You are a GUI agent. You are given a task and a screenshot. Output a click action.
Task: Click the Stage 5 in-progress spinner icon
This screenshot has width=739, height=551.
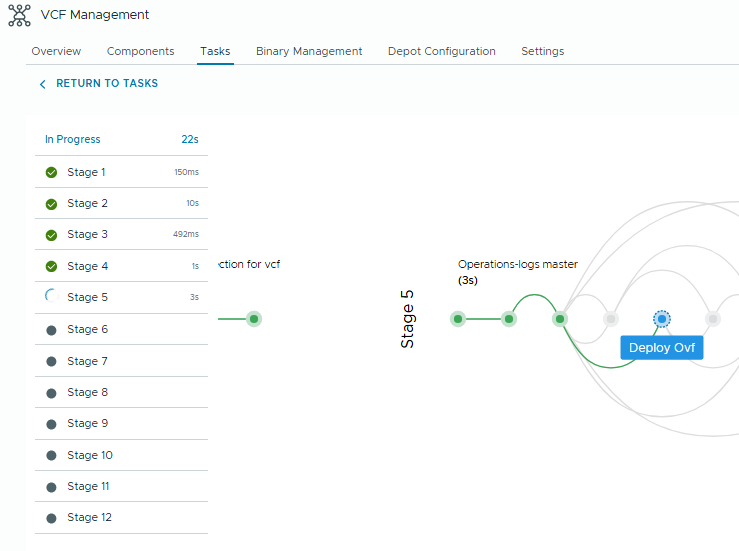tap(51, 297)
